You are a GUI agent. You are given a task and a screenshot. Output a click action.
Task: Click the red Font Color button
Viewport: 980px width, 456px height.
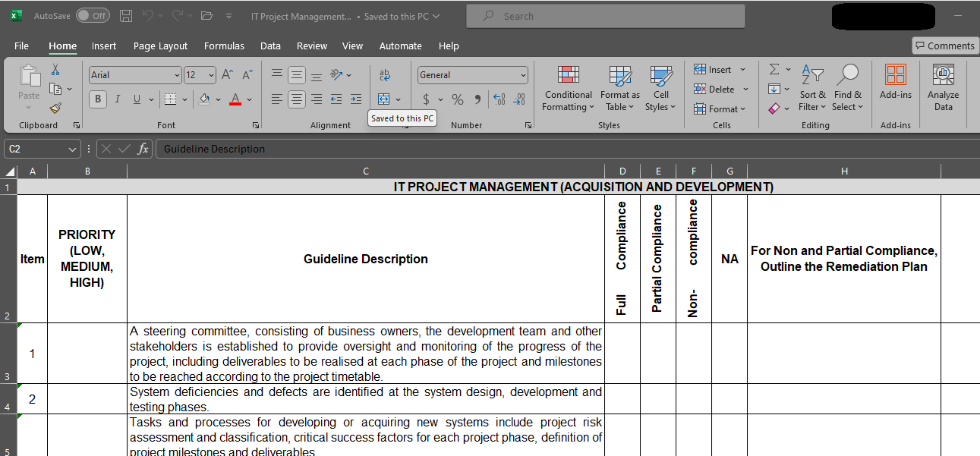pos(235,99)
